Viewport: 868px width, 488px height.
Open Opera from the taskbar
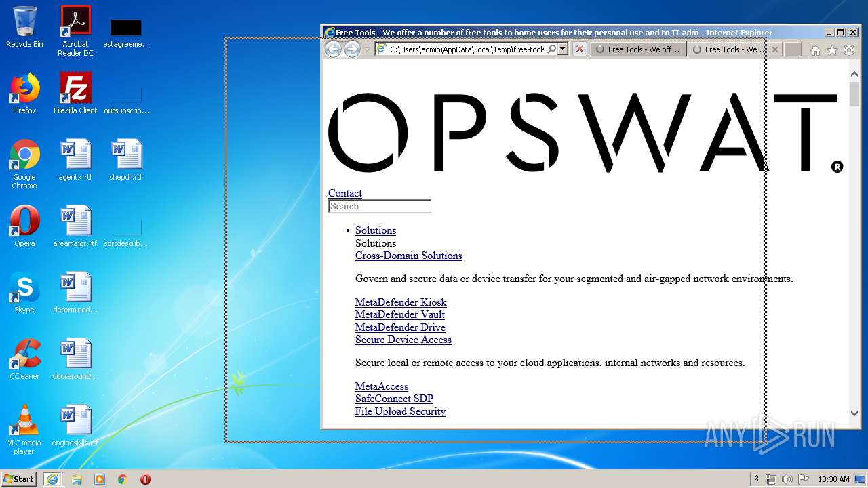pos(145,479)
